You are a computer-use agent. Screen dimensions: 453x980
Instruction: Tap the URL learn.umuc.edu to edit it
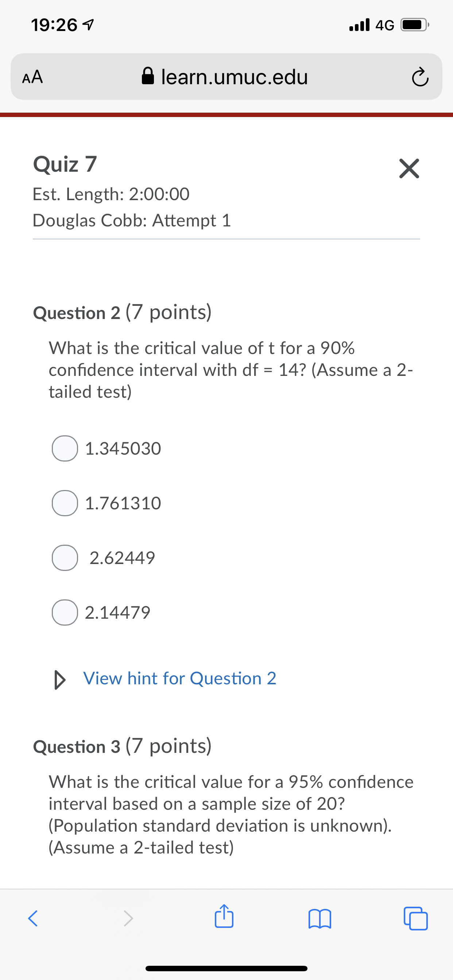click(x=234, y=77)
